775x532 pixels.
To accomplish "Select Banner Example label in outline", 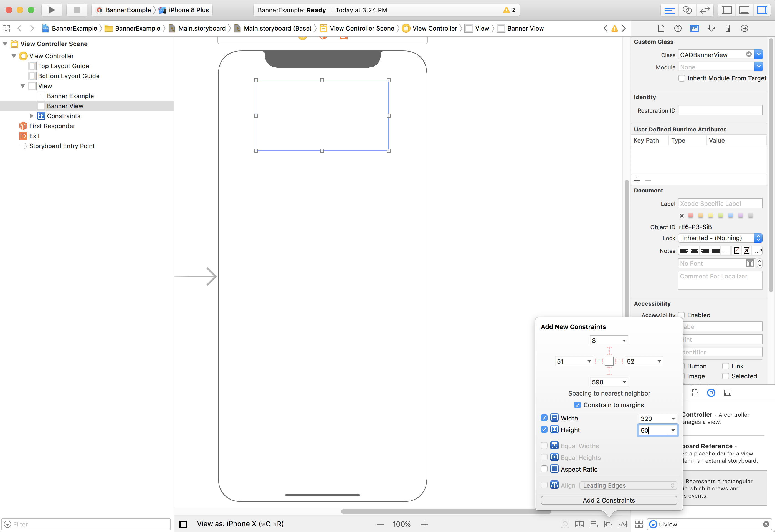I will coord(70,96).
